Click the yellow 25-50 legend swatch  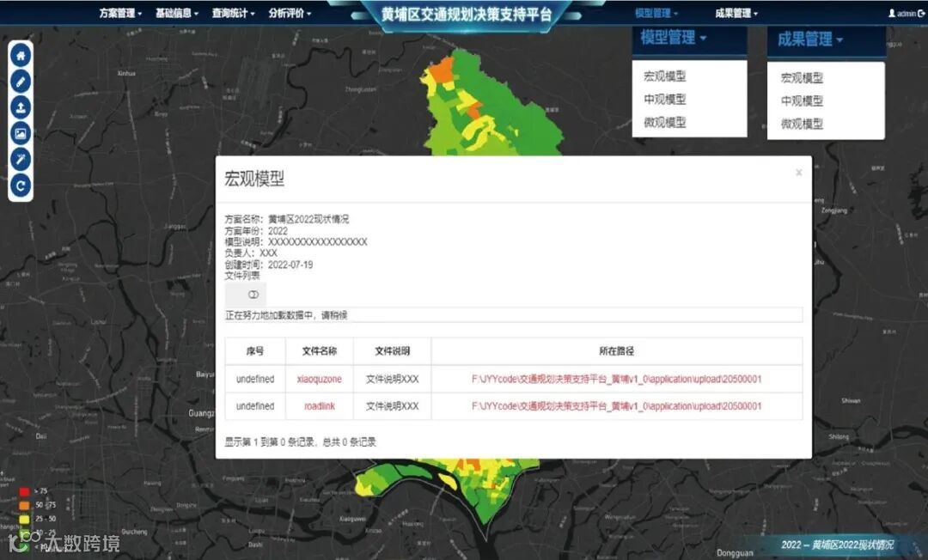24,519
